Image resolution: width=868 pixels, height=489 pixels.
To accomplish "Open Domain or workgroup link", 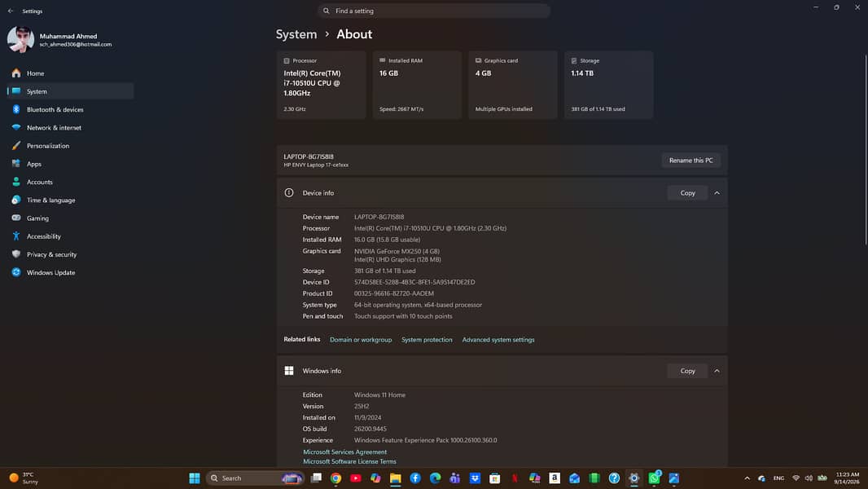I will [x=361, y=340].
